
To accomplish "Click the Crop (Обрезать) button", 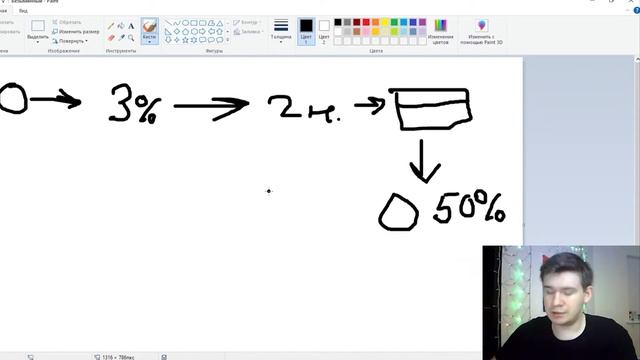I will (x=67, y=22).
